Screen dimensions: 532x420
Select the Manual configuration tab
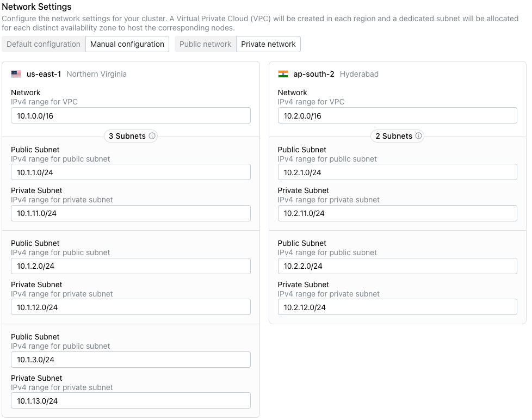tap(127, 44)
